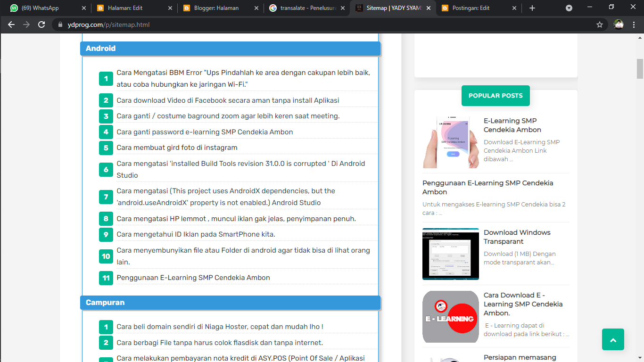
Task: Open Build Tools revision 31.0.0 corrupted post
Action: click(x=241, y=169)
